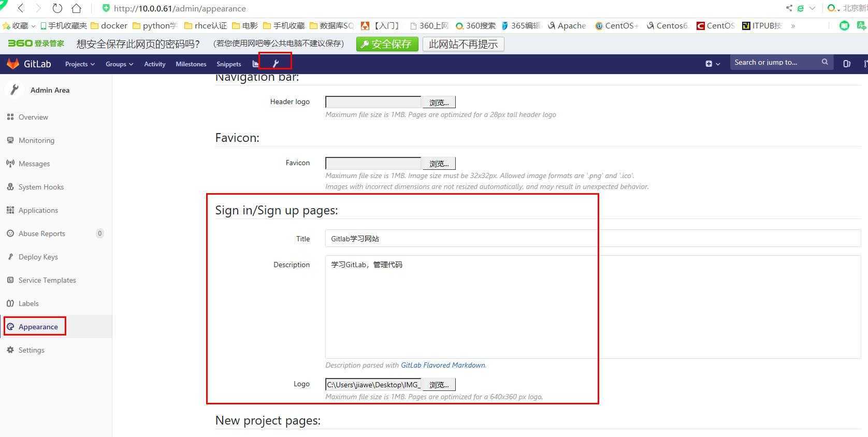Open the Admin Area wrench icon in navbar
868x437 pixels.
[x=276, y=64]
